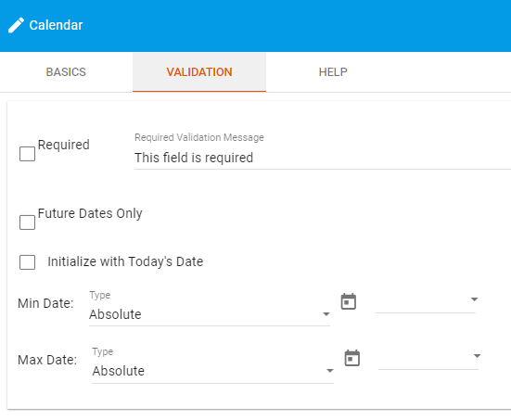Screen dimensions: 511x420
Task: Open the Min Date value dropdown arrow
Action: (475, 299)
